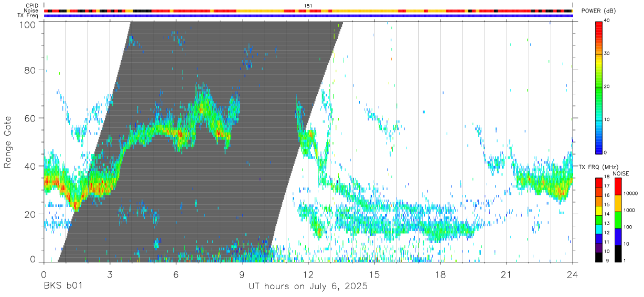The height and width of the screenshot is (297, 644).
Task: Click TX frequency scale label '14'
Action: coord(607,214)
